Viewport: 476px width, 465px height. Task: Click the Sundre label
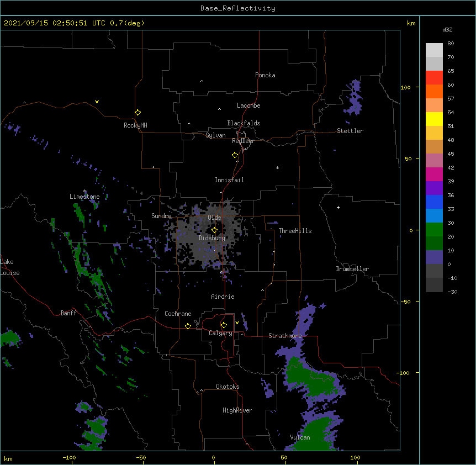click(x=161, y=216)
